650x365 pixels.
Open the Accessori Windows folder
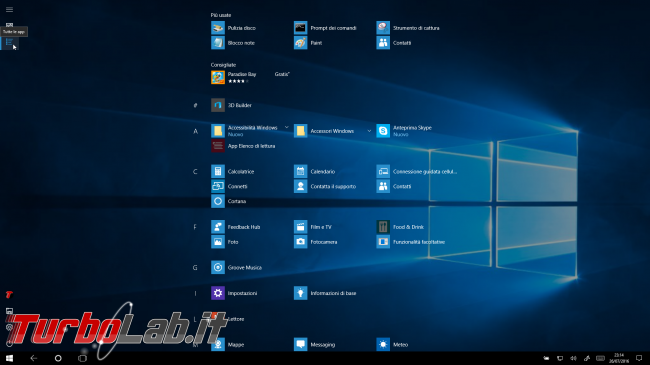324,131
